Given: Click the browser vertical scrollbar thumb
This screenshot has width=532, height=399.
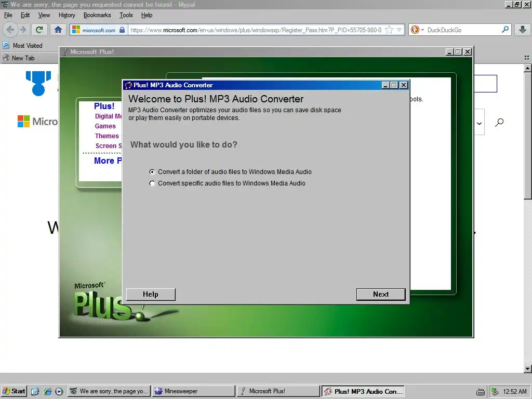Looking at the screenshot, I should point(527,136).
